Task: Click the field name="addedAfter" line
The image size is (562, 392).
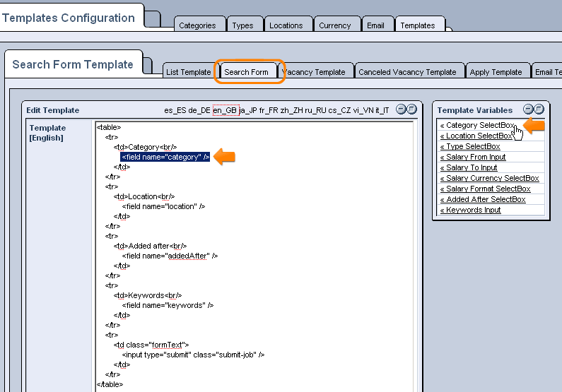Action: (170, 256)
